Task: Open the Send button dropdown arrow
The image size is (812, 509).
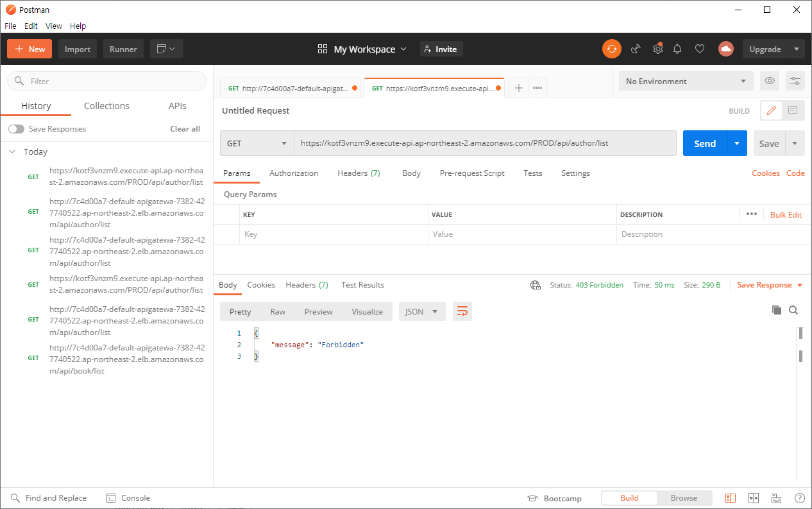Action: (x=737, y=143)
